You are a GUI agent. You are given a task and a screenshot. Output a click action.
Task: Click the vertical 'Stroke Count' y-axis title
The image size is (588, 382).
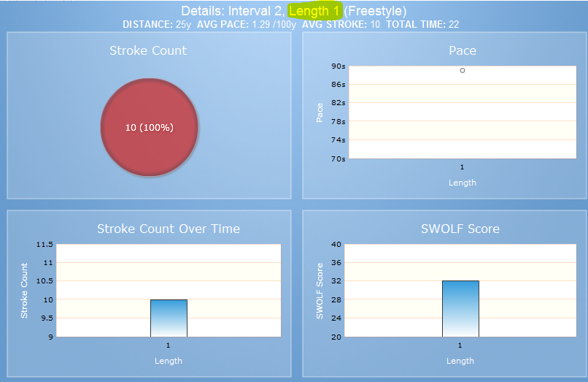click(x=24, y=291)
